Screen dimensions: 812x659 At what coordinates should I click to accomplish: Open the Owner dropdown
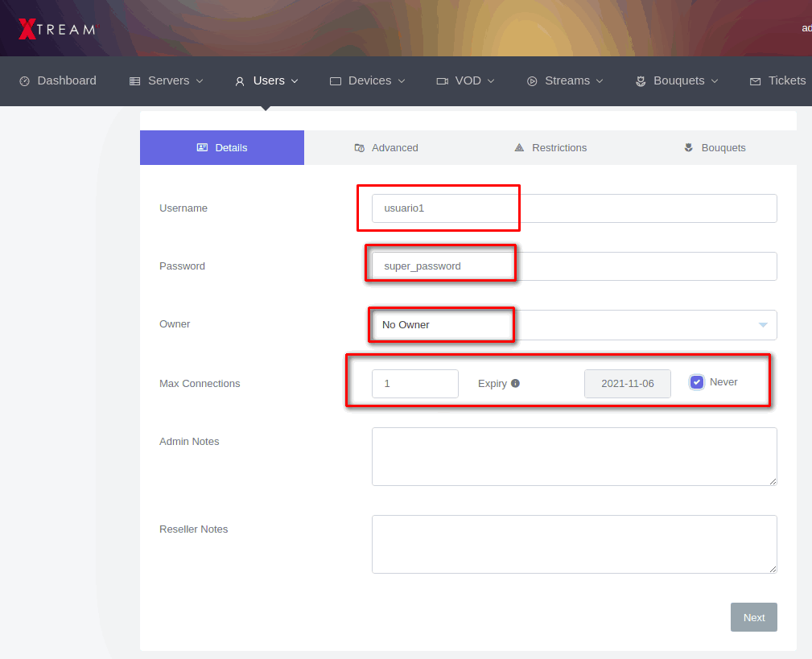[x=574, y=325]
